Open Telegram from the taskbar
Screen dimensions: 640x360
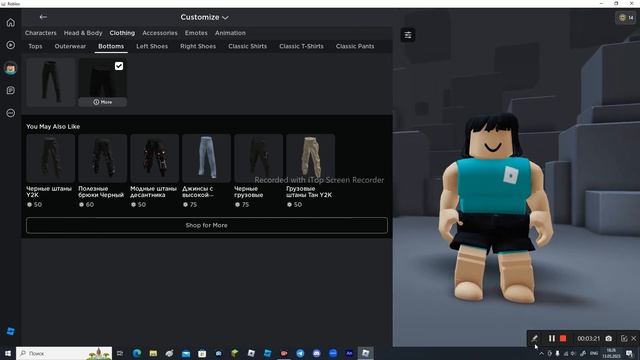[300, 353]
